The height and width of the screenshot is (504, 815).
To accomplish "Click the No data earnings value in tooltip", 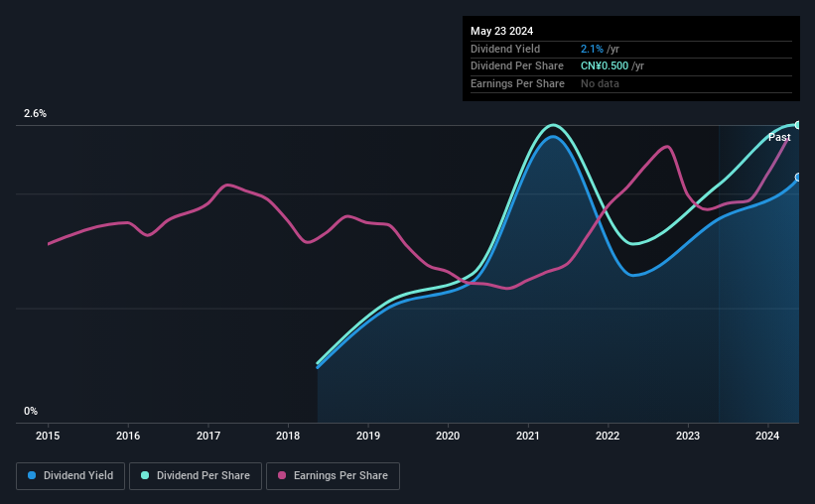I will point(600,83).
